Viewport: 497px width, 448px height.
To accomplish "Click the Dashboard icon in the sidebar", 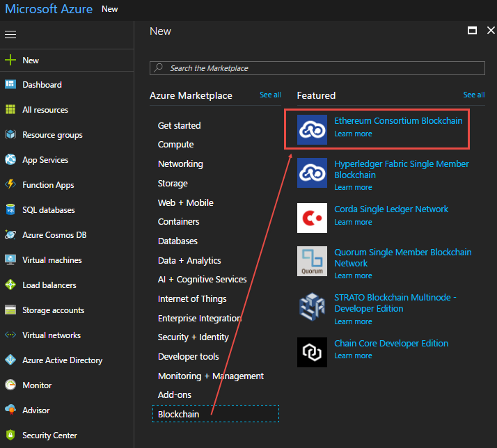I will click(10, 84).
